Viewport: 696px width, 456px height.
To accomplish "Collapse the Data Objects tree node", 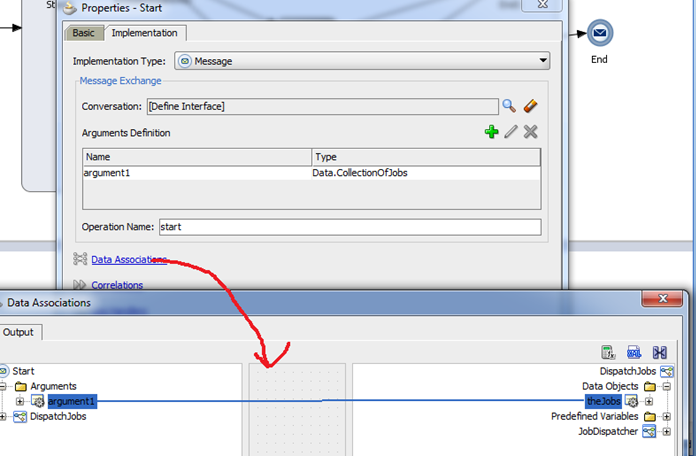I will pyautogui.click(x=666, y=386).
